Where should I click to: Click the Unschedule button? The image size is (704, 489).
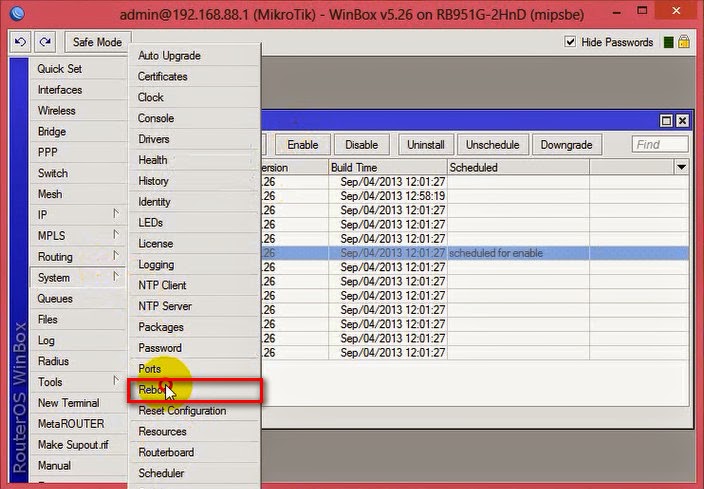[493, 145]
